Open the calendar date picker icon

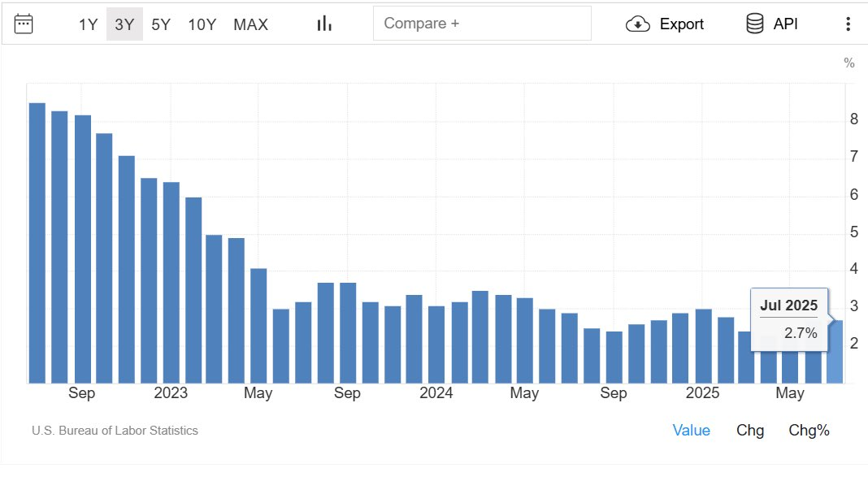tap(24, 24)
